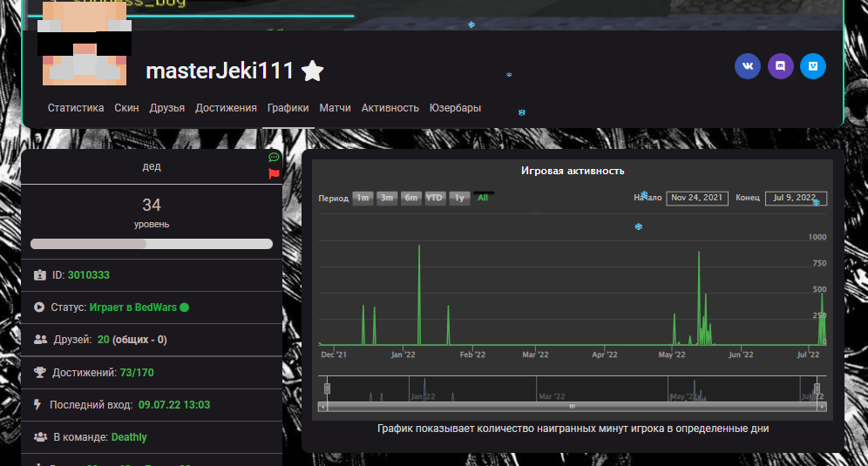868x466 pixels.
Task: Open the Deathly team link
Action: 129,437
